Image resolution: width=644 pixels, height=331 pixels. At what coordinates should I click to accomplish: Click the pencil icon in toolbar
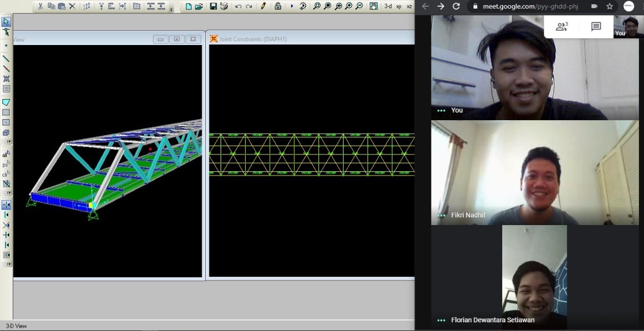point(263,6)
